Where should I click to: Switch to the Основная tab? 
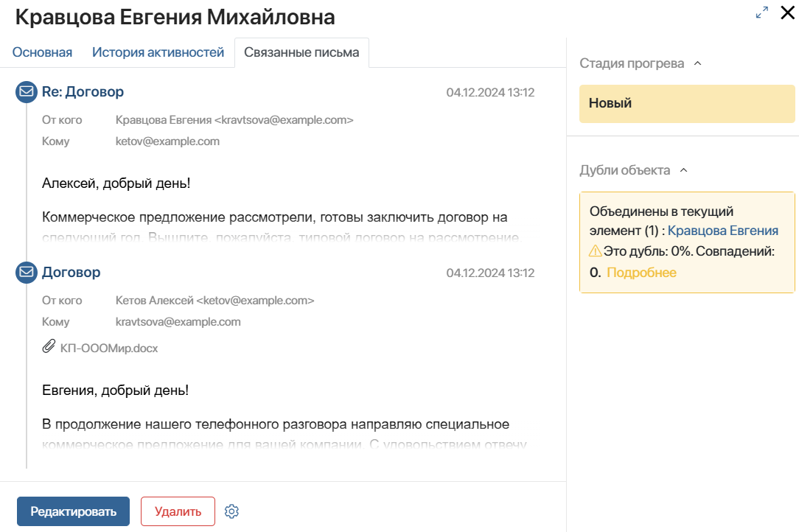coord(42,52)
